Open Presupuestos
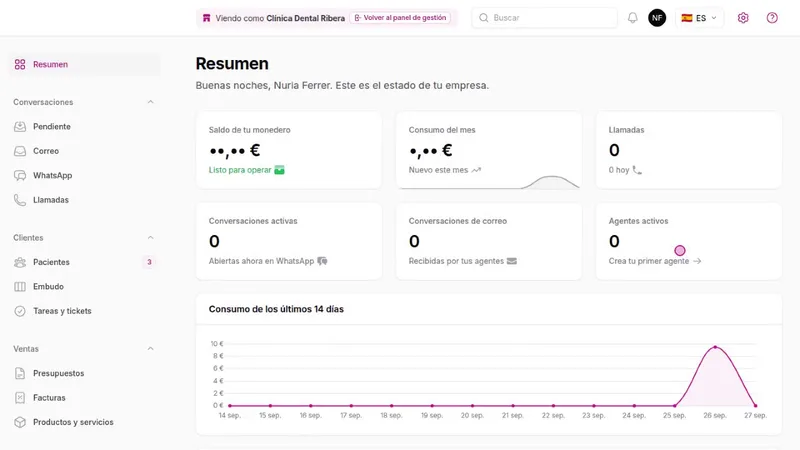This screenshot has width=800, height=450. click(84, 373)
